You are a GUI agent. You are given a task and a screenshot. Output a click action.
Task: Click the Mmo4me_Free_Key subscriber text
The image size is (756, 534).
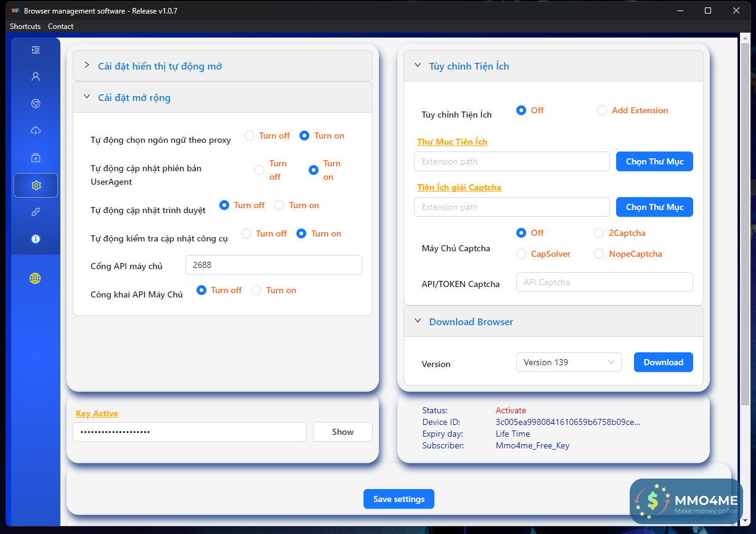tap(532, 445)
